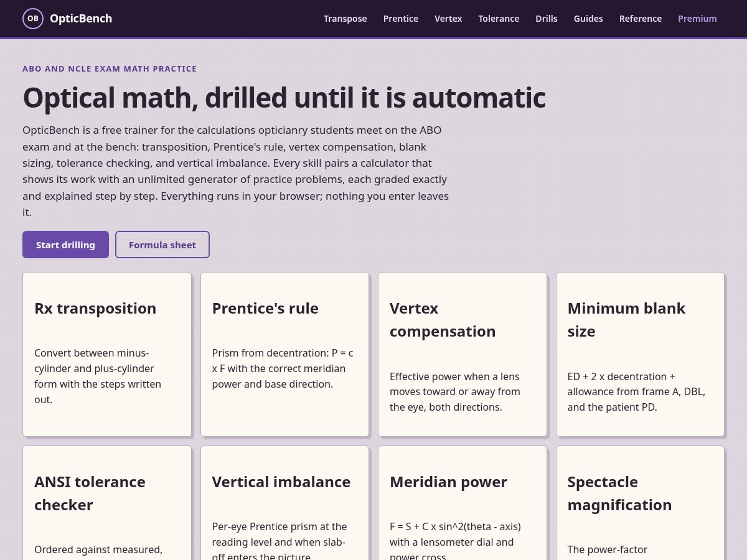Open the Spectacle magnification card

640,503
